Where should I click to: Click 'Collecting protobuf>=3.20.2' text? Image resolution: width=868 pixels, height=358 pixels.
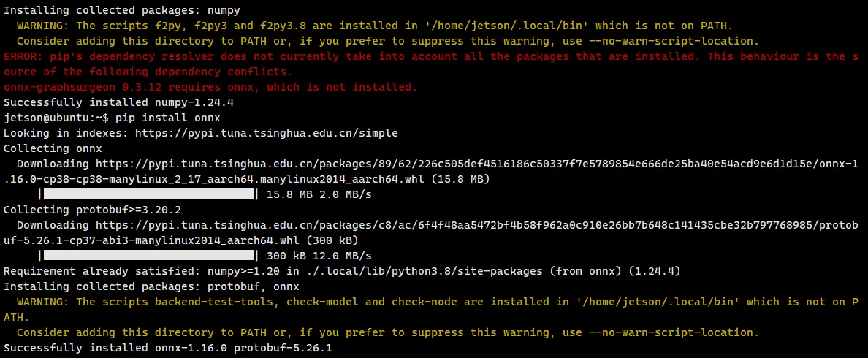[x=92, y=210]
